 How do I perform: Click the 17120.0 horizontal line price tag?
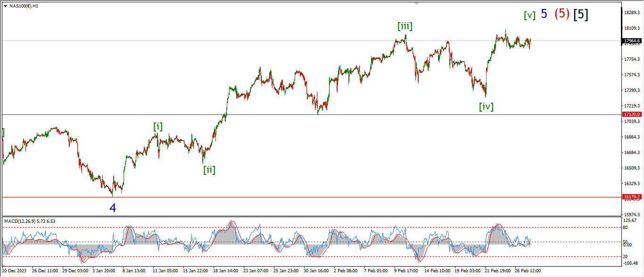pos(631,114)
